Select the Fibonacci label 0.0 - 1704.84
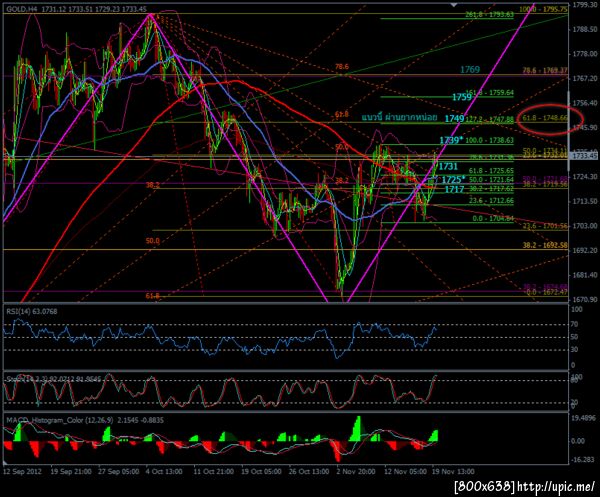This screenshot has height=497, width=600. pyautogui.click(x=493, y=218)
